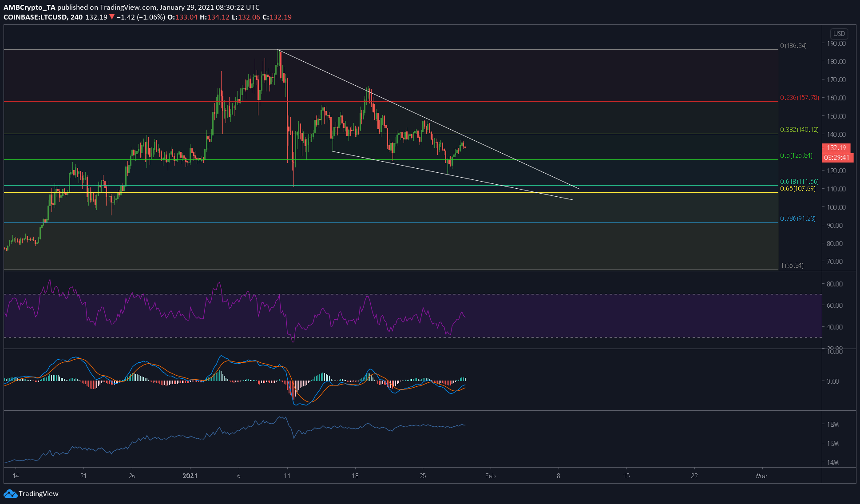Click the Mar marker on time axis
860x504 pixels.
[x=762, y=476]
